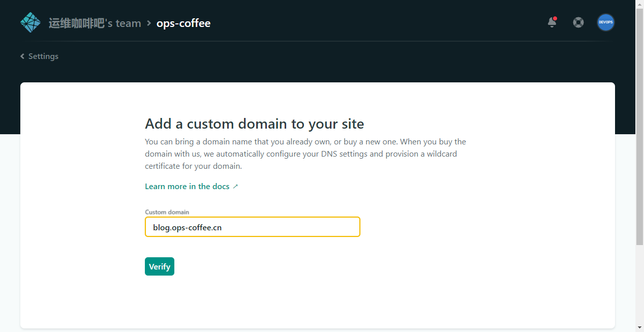Image resolution: width=644 pixels, height=332 pixels.
Task: Click the Add a custom domain heading
Action: pos(254,124)
